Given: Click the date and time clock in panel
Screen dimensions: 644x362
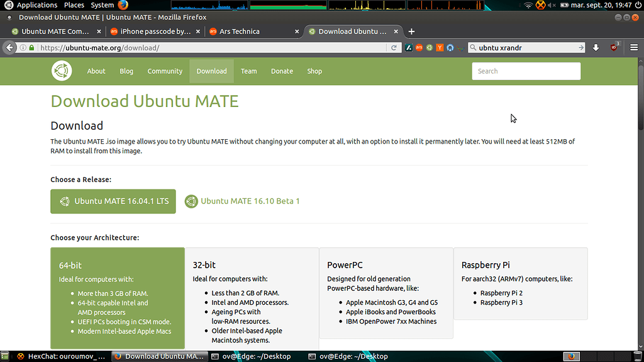Looking at the screenshot, I should coord(601,5).
